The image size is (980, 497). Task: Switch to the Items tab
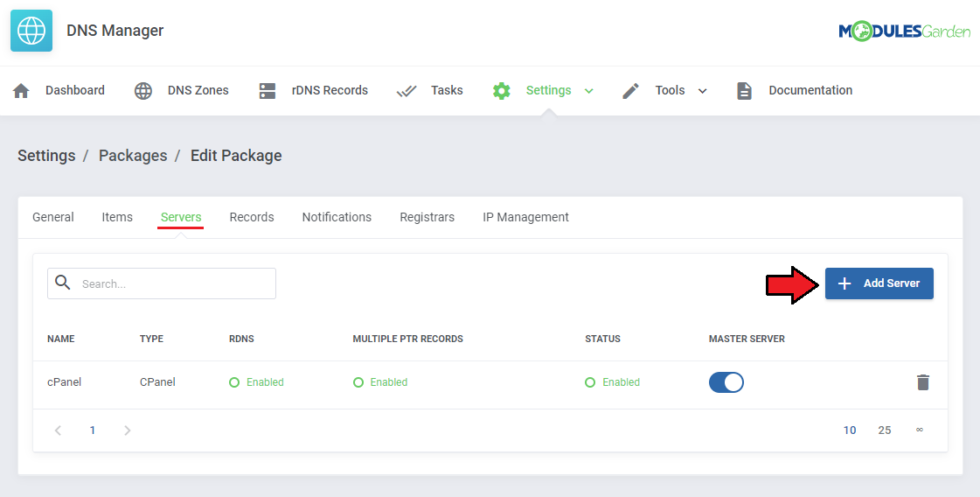coord(117,217)
